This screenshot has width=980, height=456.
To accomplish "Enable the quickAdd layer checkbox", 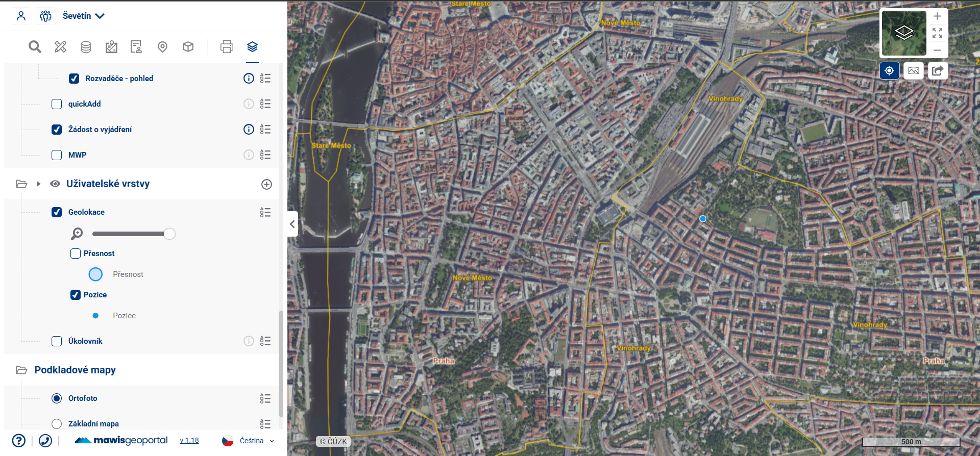I will click(57, 104).
